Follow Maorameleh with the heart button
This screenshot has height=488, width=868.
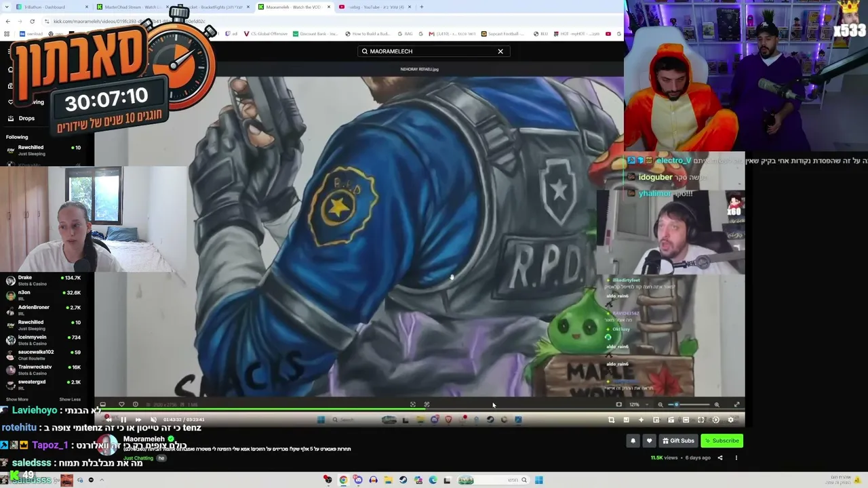[x=649, y=441]
